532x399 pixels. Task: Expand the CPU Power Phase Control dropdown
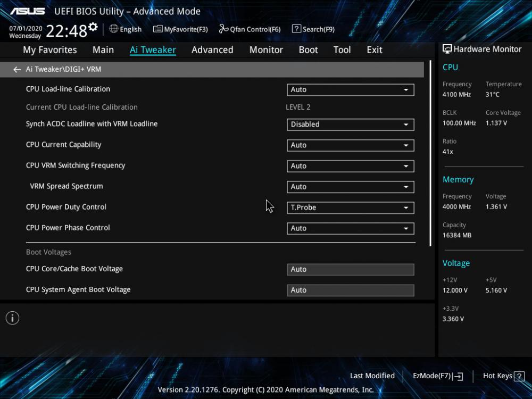pos(351,228)
